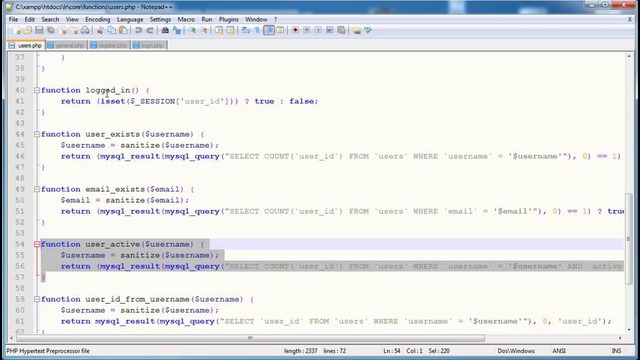The width and height of the screenshot is (640, 360).
Task: Click the horizontal scrollbar thumb
Action: pyautogui.click(x=250, y=338)
